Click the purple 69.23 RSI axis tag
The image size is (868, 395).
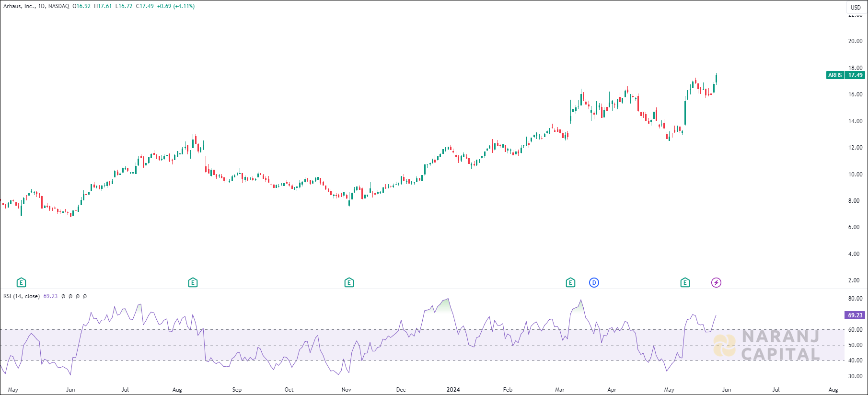(x=855, y=315)
